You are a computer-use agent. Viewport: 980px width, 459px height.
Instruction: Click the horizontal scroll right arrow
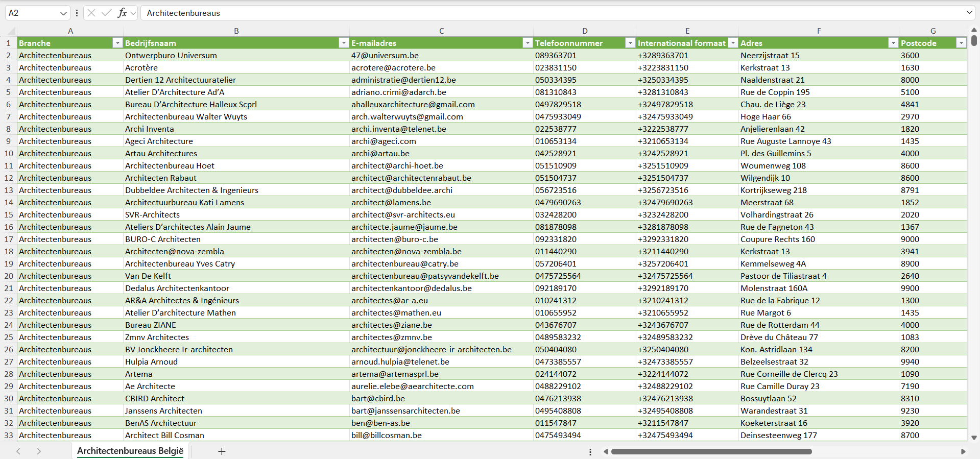click(x=963, y=451)
